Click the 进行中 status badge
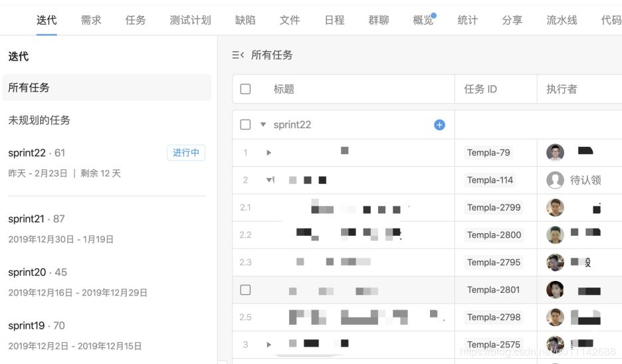Screen dimensions: 622x364 point(185,153)
